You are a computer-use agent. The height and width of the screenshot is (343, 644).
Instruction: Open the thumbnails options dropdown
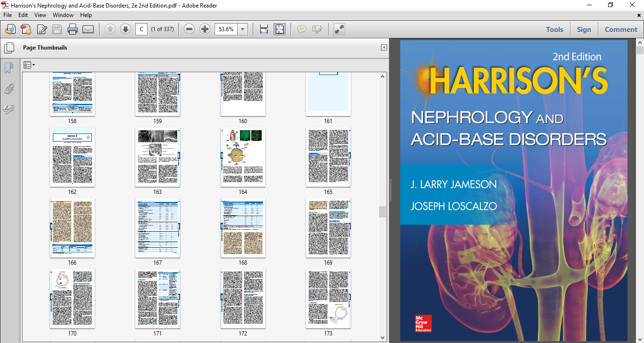[29, 65]
